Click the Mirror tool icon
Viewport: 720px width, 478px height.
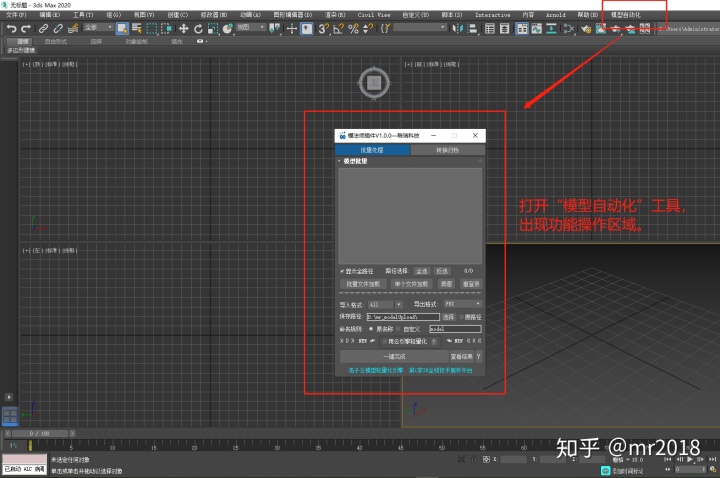[457, 29]
